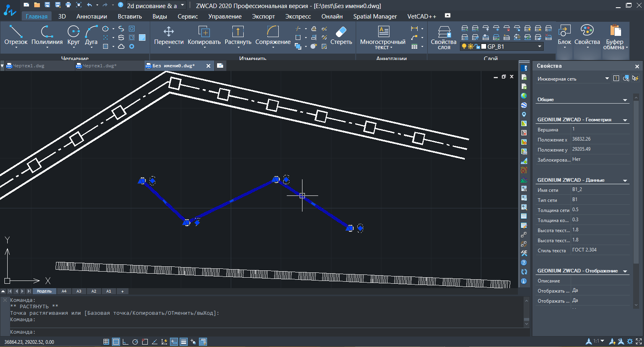
Task: Open the GP_B1 layer dropdown
Action: 502,46
